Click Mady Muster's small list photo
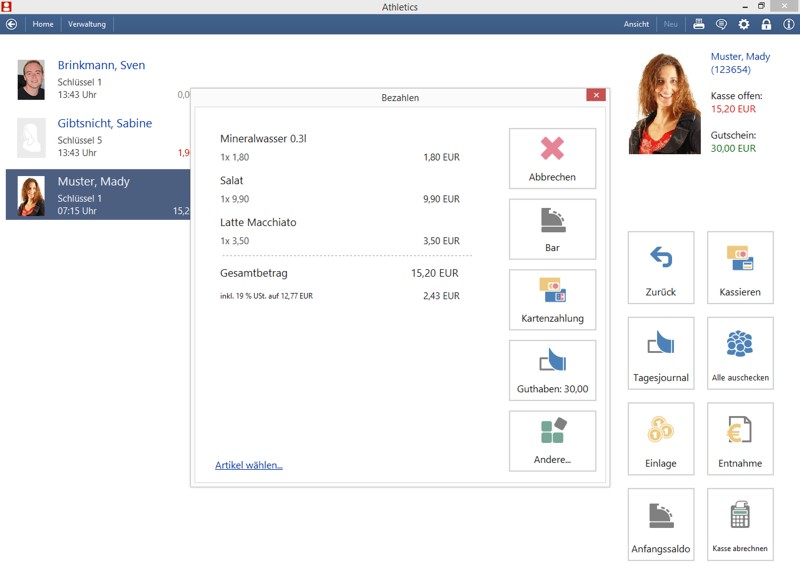 pos(31,196)
